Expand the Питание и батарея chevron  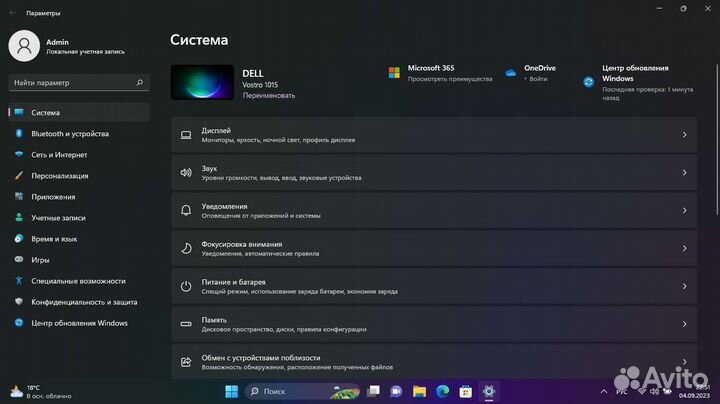(684, 286)
